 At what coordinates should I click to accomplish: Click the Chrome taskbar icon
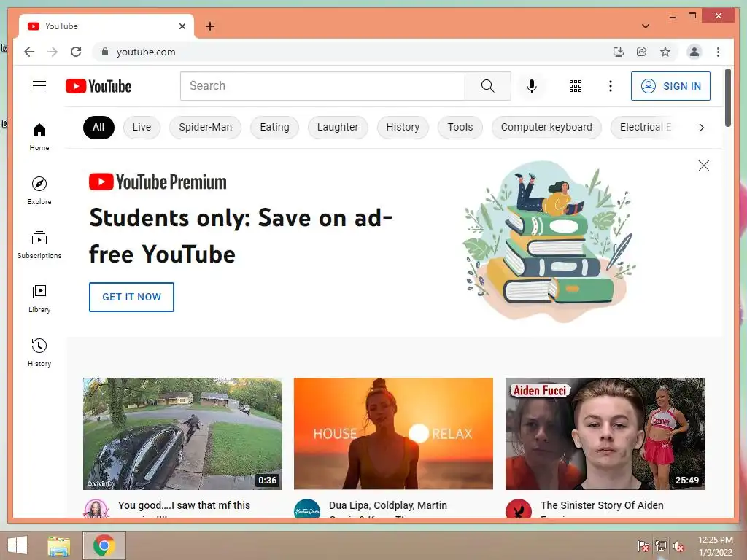click(104, 545)
